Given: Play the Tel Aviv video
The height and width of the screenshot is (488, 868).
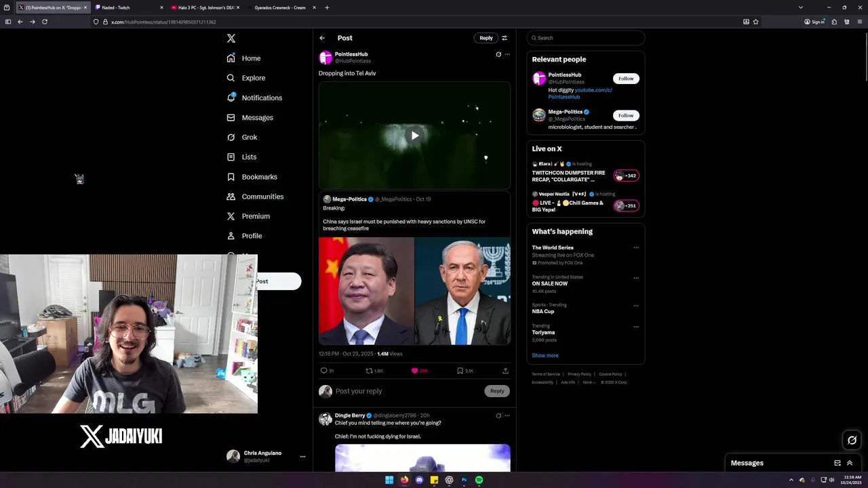Looking at the screenshot, I should (x=414, y=136).
